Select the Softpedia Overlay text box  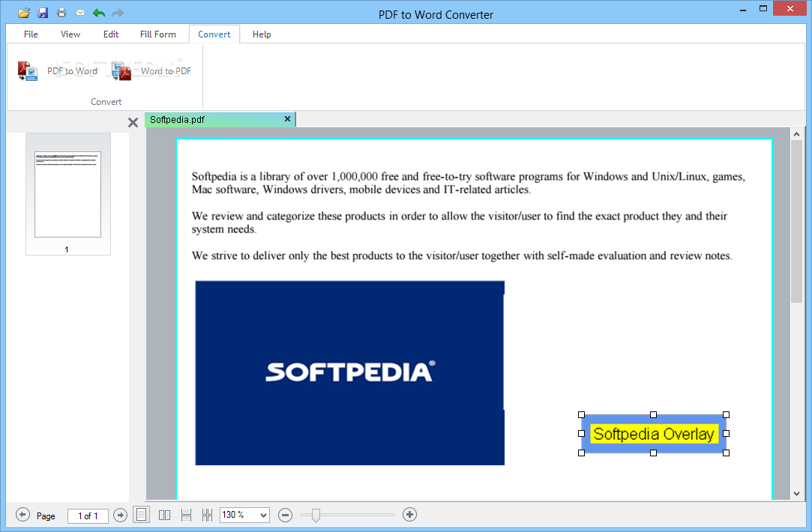point(654,434)
